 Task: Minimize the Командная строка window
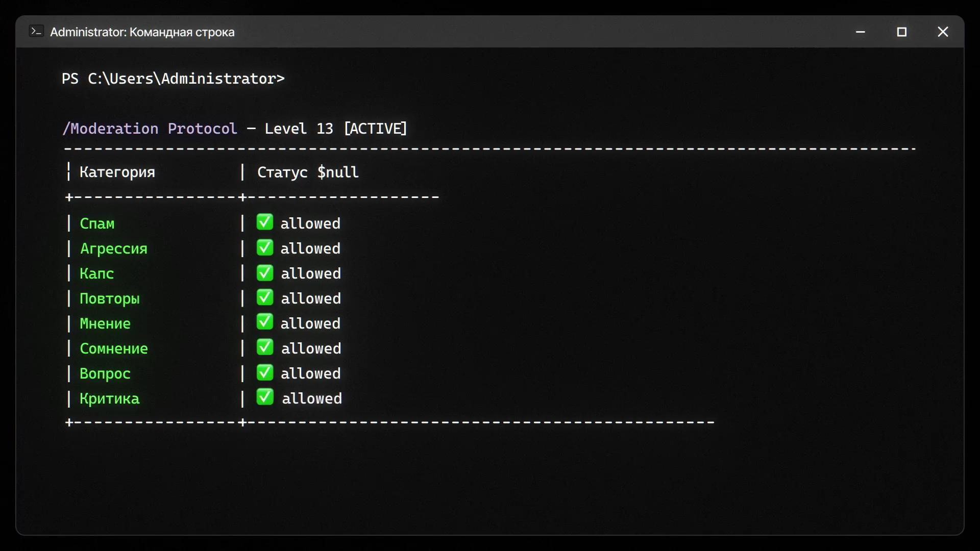tap(861, 32)
